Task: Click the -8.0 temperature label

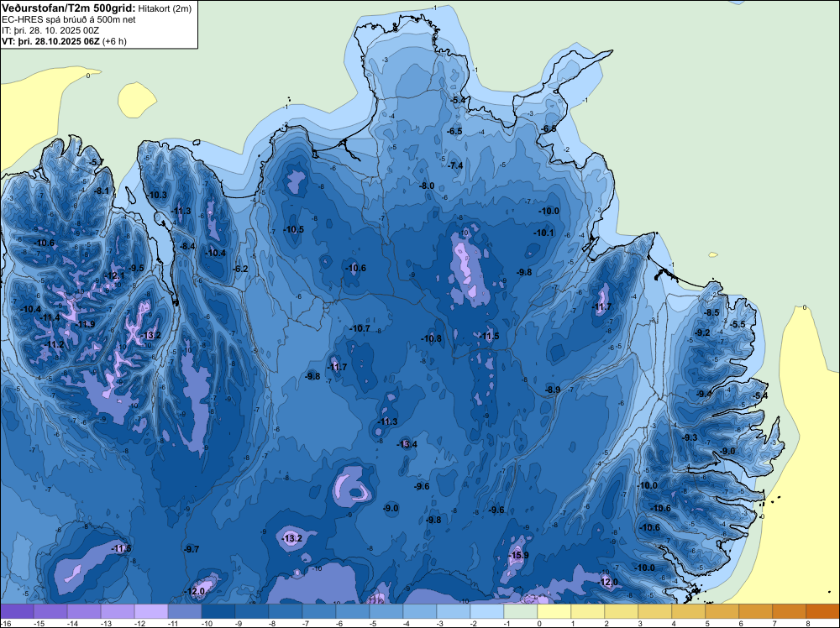Action: [427, 186]
